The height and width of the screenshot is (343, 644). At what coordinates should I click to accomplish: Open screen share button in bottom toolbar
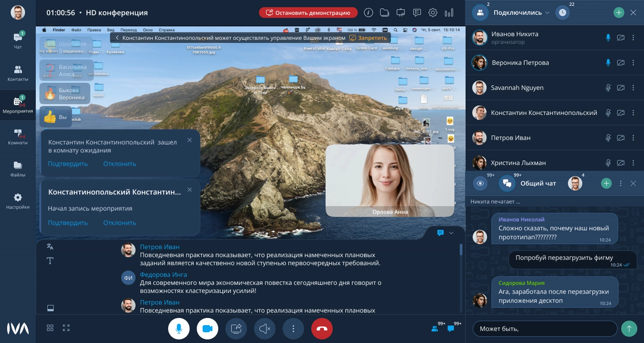pyautogui.click(x=236, y=328)
